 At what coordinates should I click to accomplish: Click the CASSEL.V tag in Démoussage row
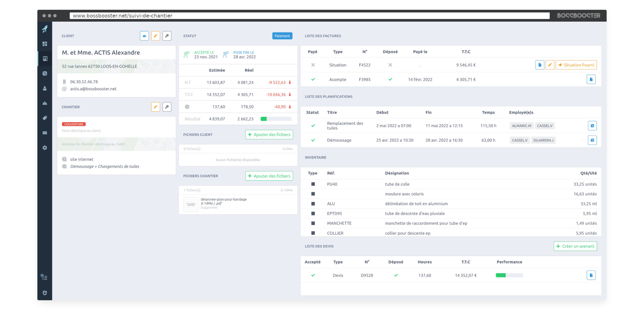click(x=520, y=140)
